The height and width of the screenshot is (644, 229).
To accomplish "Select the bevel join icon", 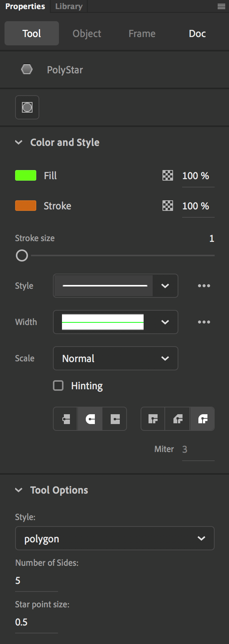I will click(x=178, y=419).
